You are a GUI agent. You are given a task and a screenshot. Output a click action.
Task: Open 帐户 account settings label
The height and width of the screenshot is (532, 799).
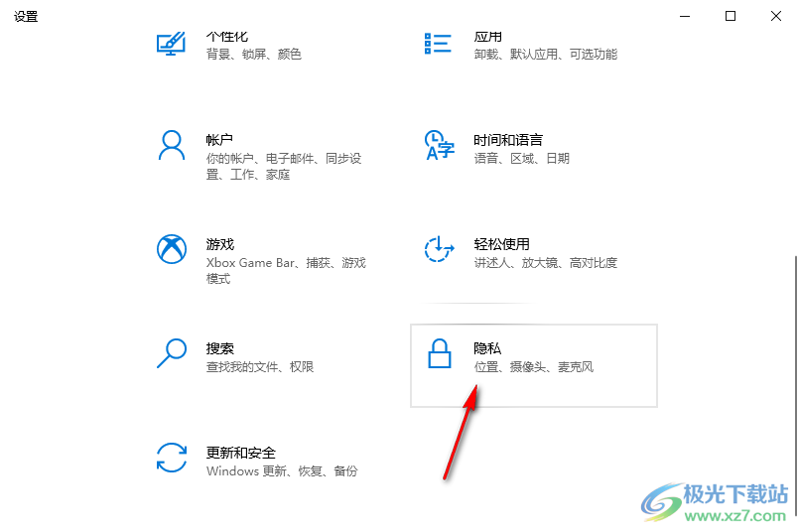pyautogui.click(x=219, y=140)
